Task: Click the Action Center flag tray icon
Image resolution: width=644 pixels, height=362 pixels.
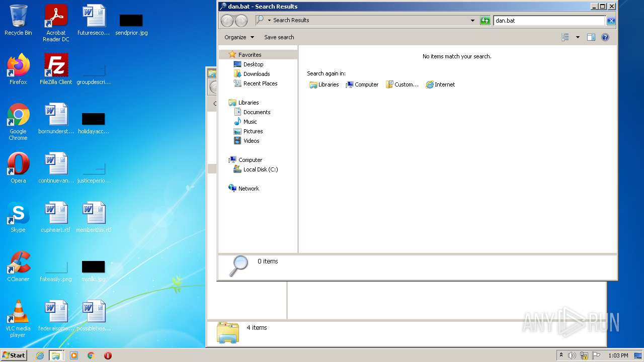Action: click(x=597, y=355)
